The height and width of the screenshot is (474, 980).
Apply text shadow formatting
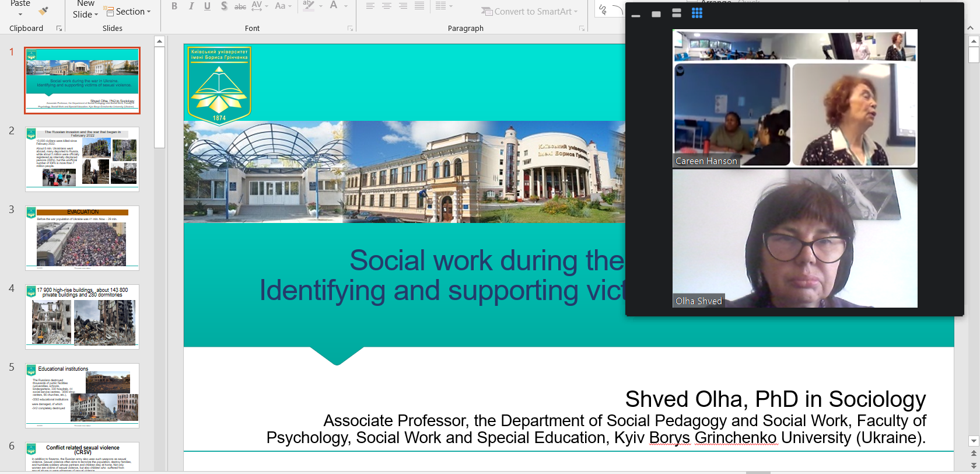tap(224, 6)
